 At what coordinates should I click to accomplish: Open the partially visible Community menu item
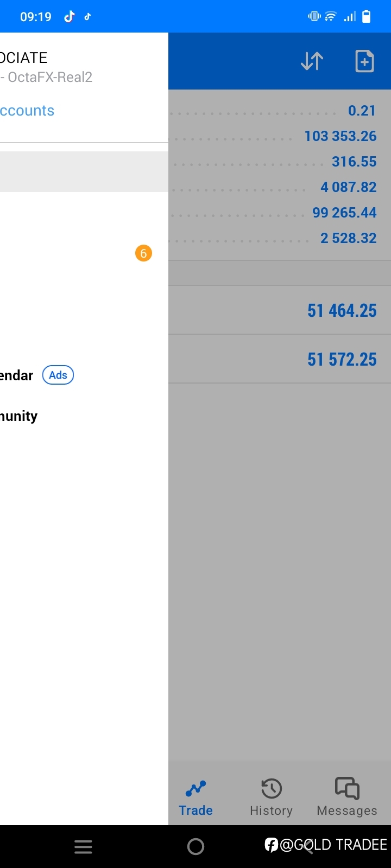[19, 416]
